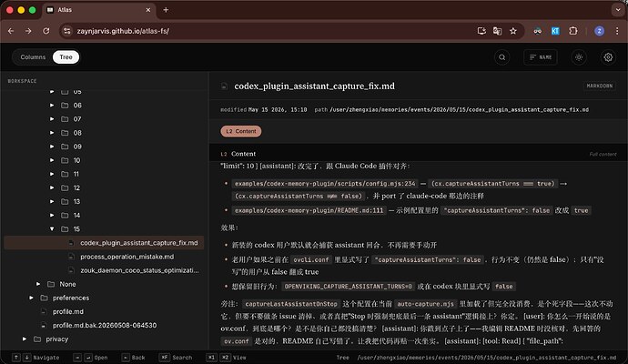Click WORKSPACE sidebar heading
Screen dimensions: 628x364
click(22, 81)
